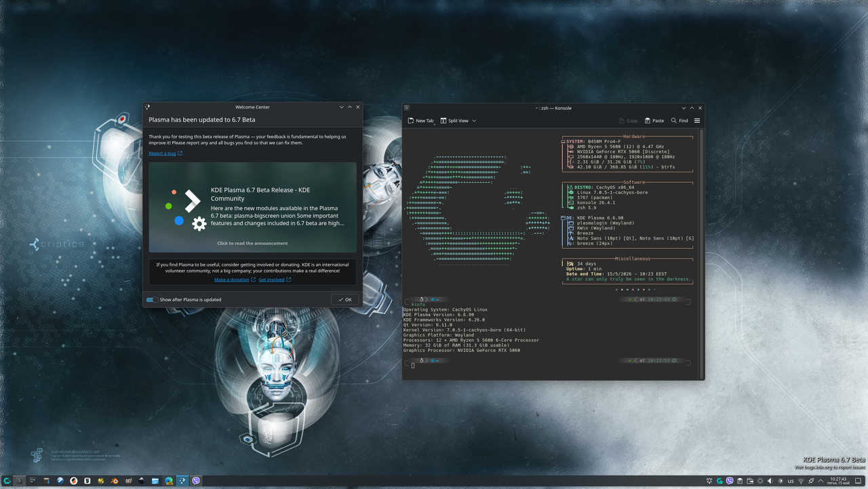Switch to Welcome Center taskbar entry
Screen dimensions: 868x489
click(x=182, y=481)
